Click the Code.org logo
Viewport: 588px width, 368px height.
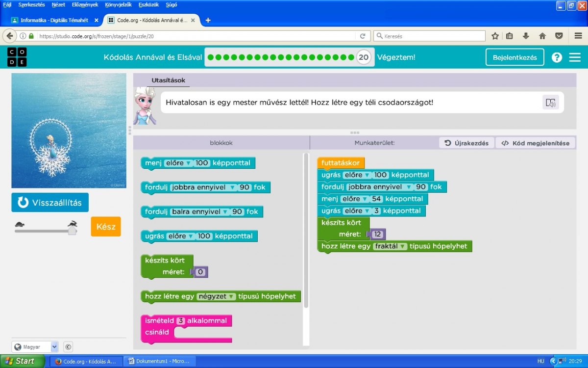pyautogui.click(x=17, y=57)
